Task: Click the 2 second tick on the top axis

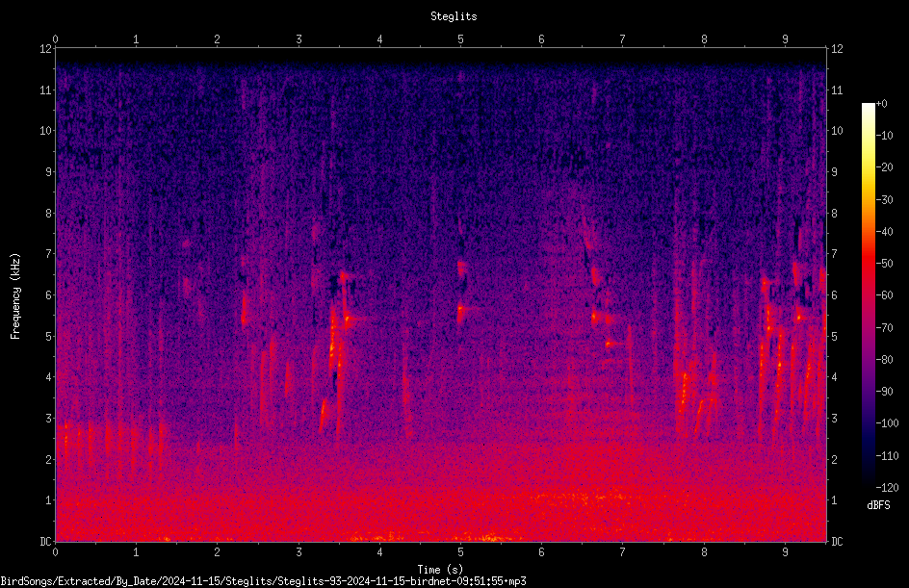Action: [x=217, y=38]
